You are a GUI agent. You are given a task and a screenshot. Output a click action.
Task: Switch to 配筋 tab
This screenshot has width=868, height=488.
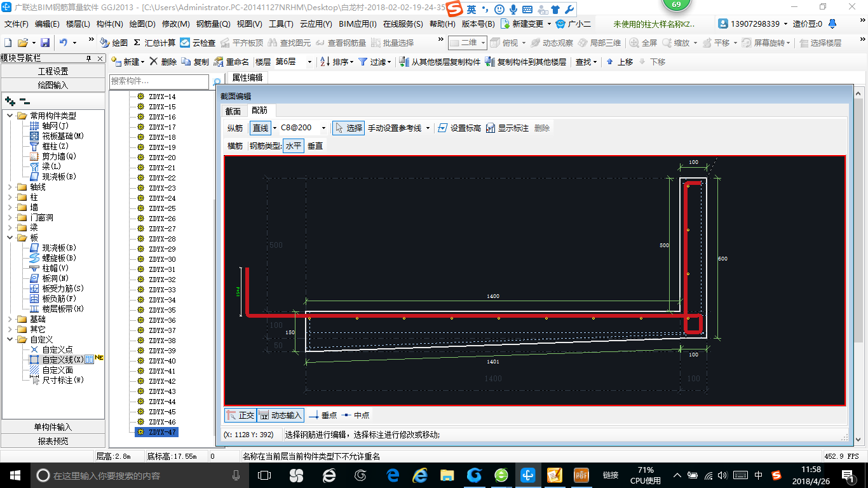coord(260,111)
